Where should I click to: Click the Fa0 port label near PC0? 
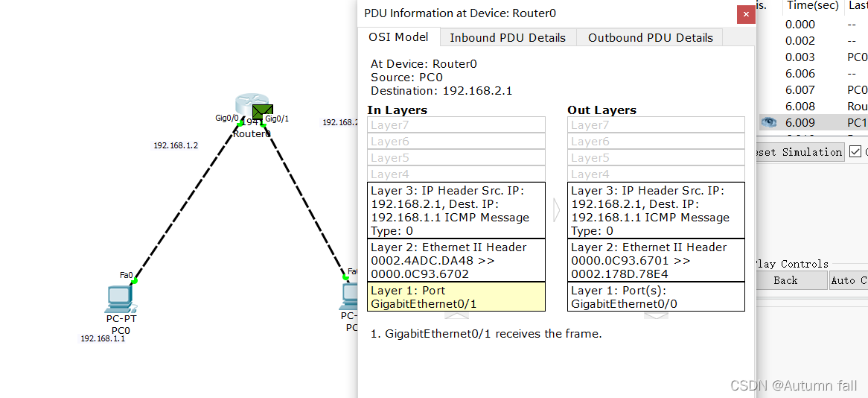pos(127,275)
